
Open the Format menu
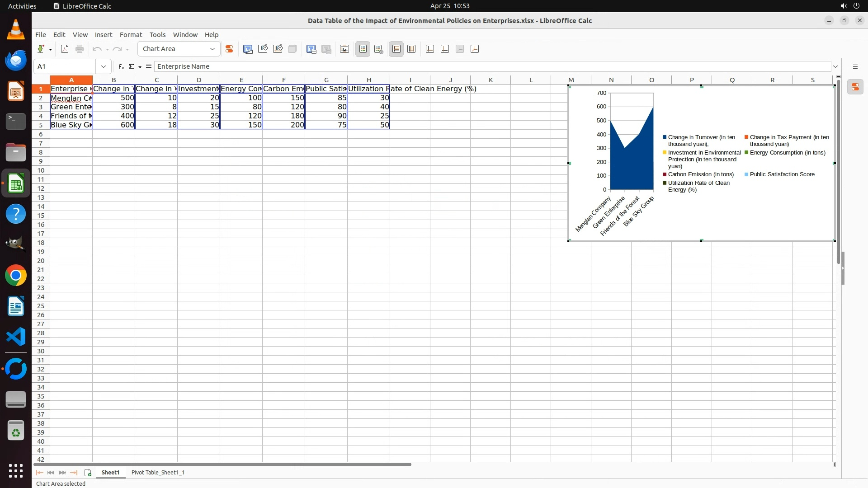[131, 35]
